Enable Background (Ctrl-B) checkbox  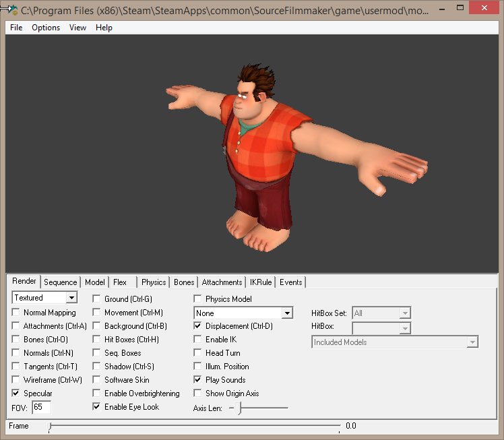(96, 326)
